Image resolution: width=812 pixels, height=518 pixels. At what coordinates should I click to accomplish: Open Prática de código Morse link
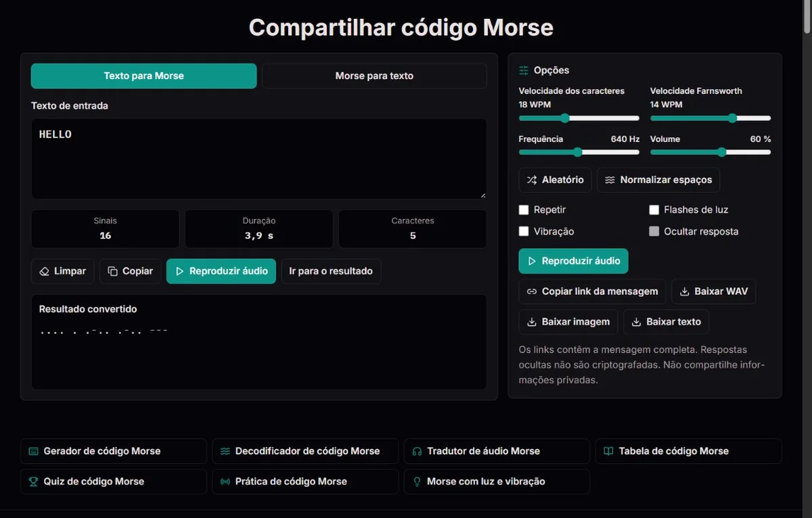coord(305,481)
